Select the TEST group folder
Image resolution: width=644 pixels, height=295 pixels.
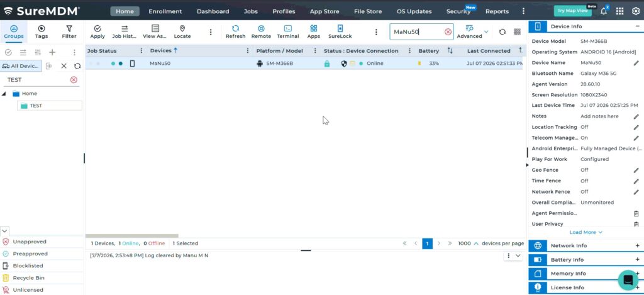point(50,106)
